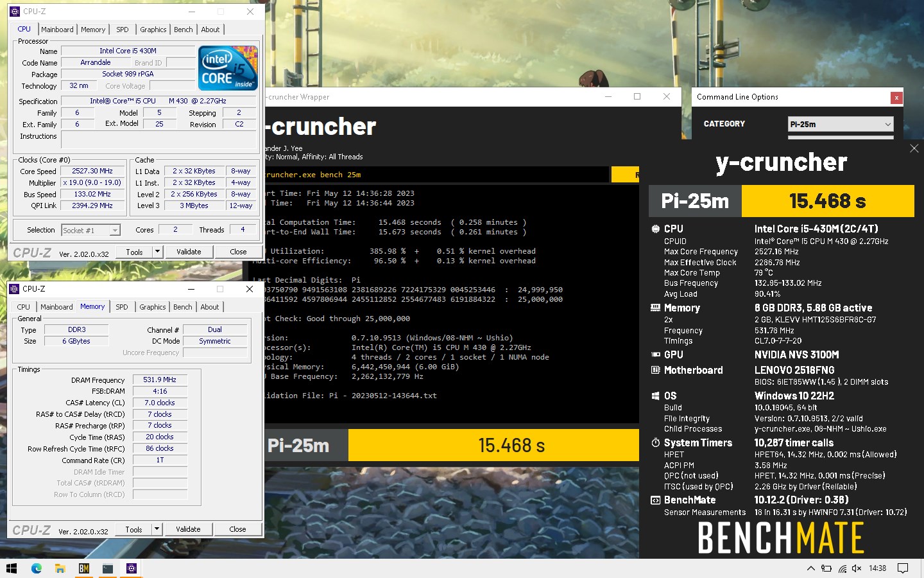Click top CPU-Z title bar app icon
This screenshot has height=578, width=924.
click(x=14, y=12)
